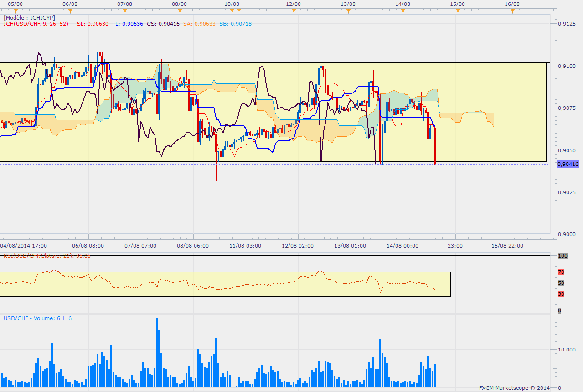Select the 06/08 08:00 time label
This screenshot has height=392, width=583.
click(88, 245)
